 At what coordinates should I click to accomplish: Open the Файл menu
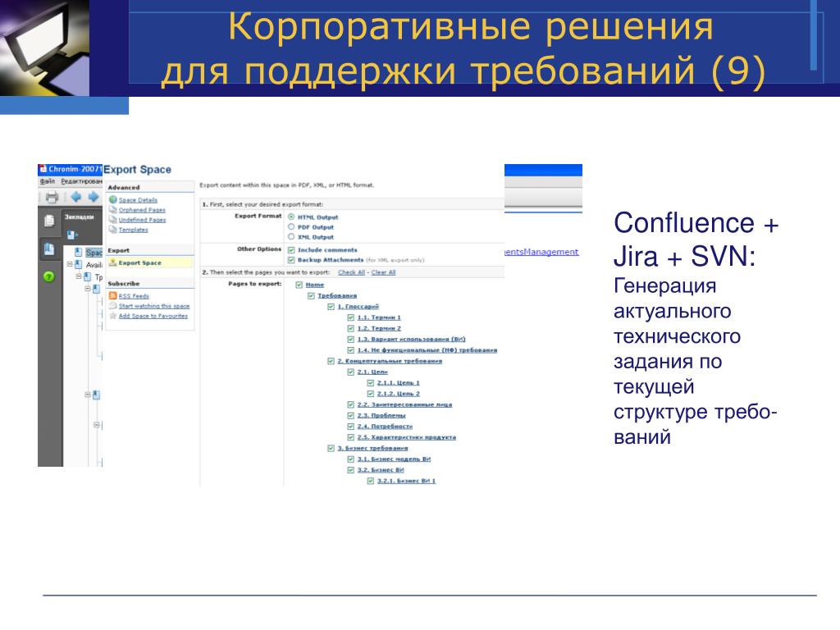click(x=47, y=181)
